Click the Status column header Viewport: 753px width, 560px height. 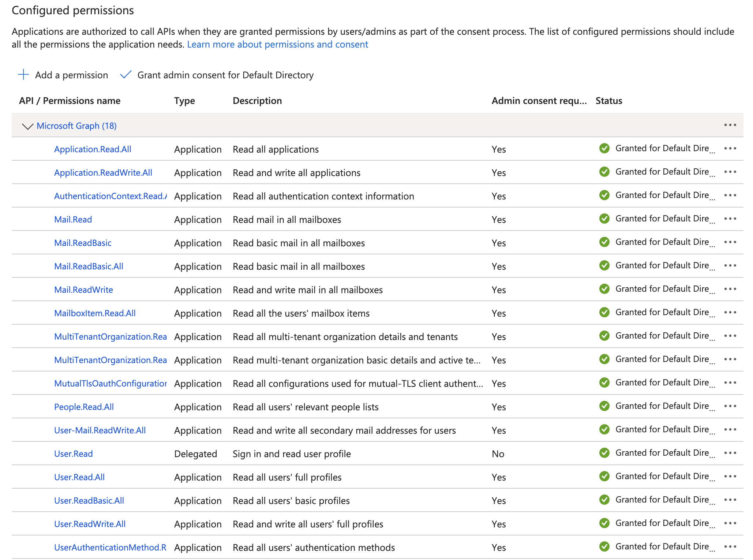(x=609, y=101)
